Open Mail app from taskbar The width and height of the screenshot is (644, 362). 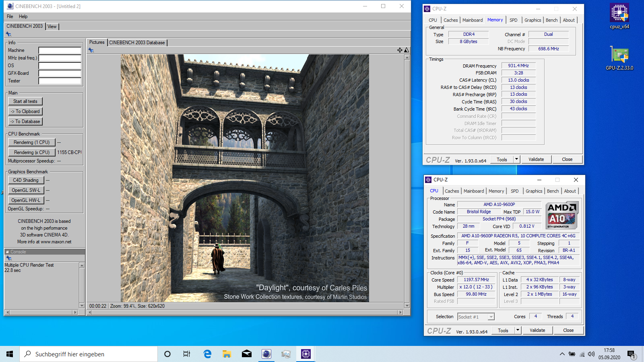click(x=247, y=354)
